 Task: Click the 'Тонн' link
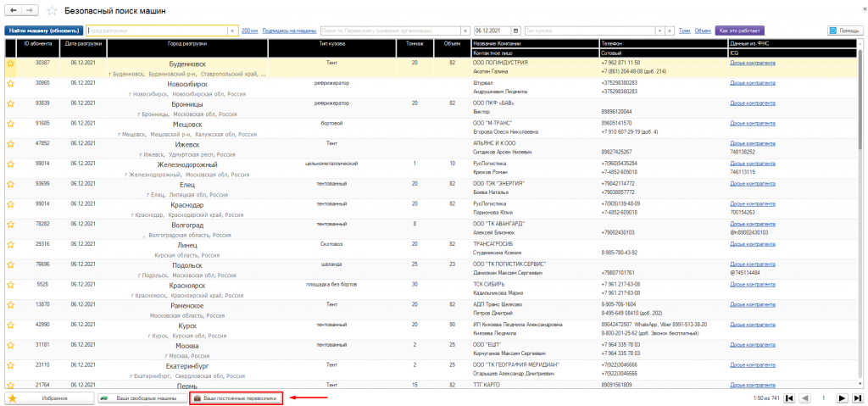(x=684, y=31)
